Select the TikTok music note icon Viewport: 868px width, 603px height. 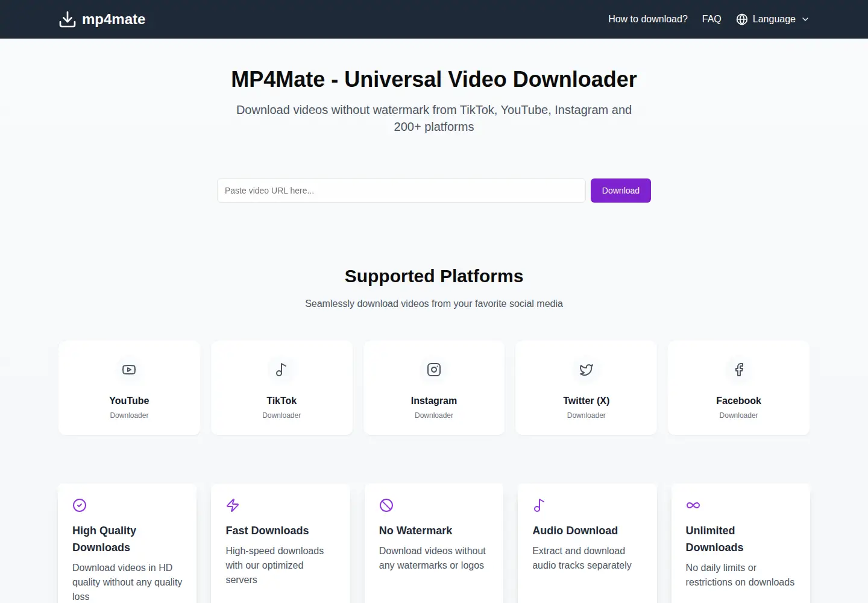pos(281,370)
